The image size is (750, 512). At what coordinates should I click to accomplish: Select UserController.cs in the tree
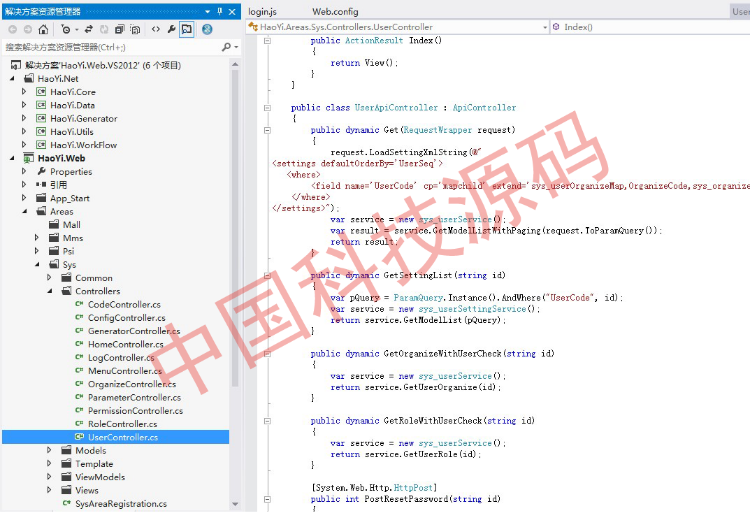(123, 437)
